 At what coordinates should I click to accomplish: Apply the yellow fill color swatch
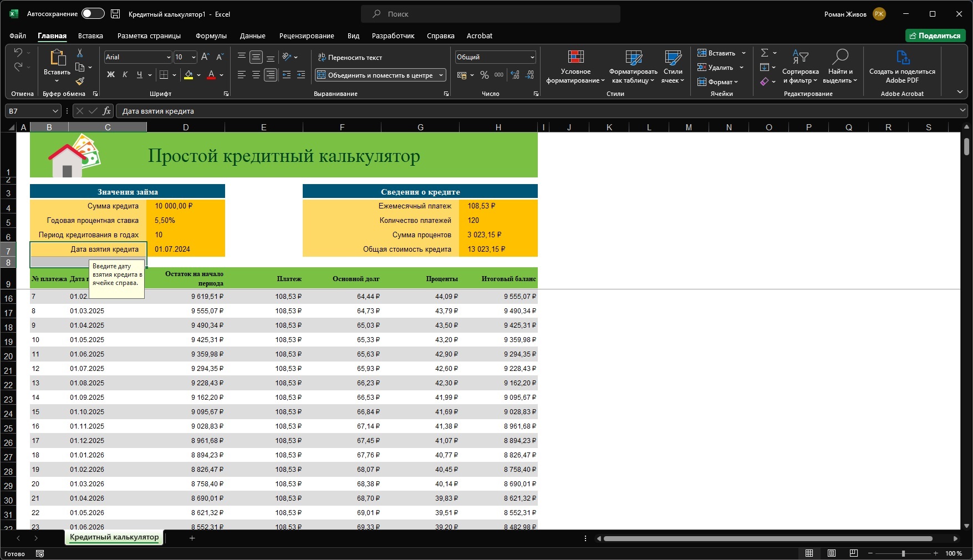(189, 75)
